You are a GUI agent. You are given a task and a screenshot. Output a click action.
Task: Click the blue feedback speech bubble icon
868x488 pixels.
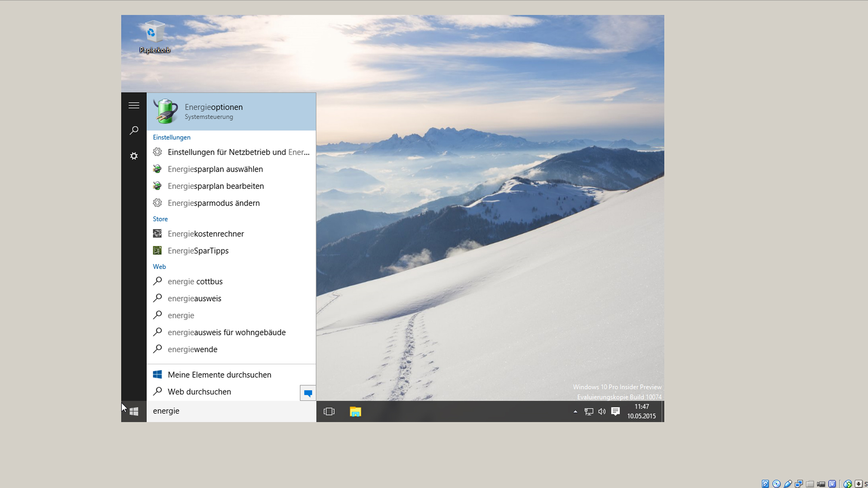click(x=308, y=393)
